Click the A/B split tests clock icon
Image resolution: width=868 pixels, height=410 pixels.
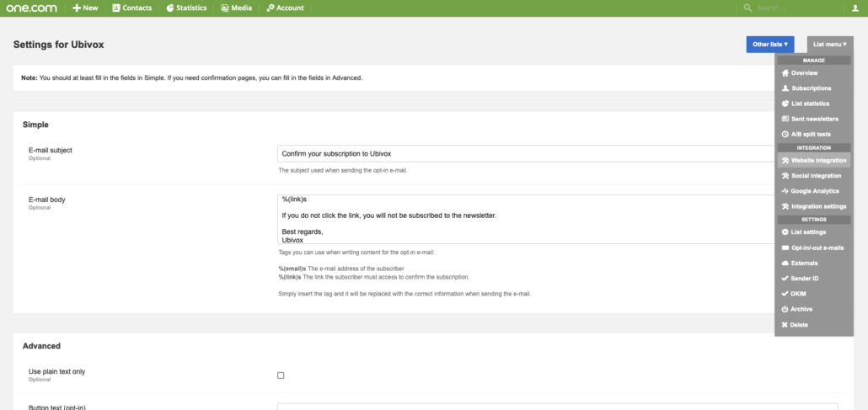[785, 135]
